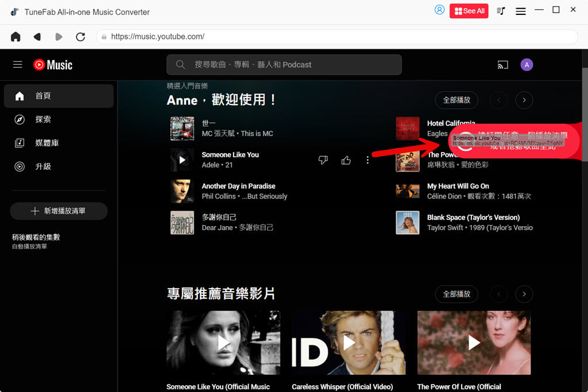Click the 多謝你自己 album cover
Screen dimensions: 588x392
[182, 223]
